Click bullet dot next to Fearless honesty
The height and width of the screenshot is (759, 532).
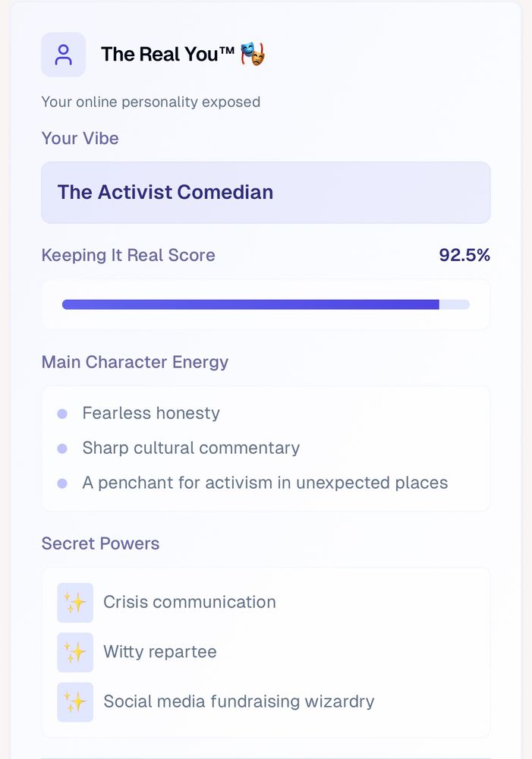click(62, 414)
